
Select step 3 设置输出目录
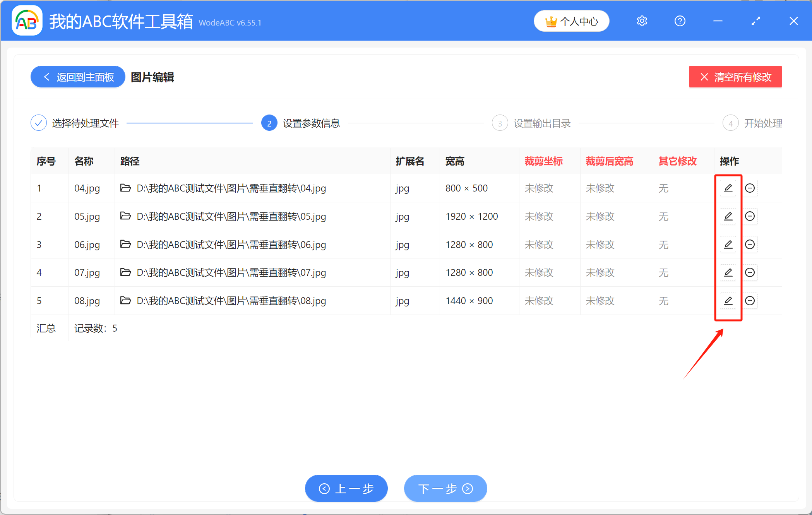pos(531,123)
